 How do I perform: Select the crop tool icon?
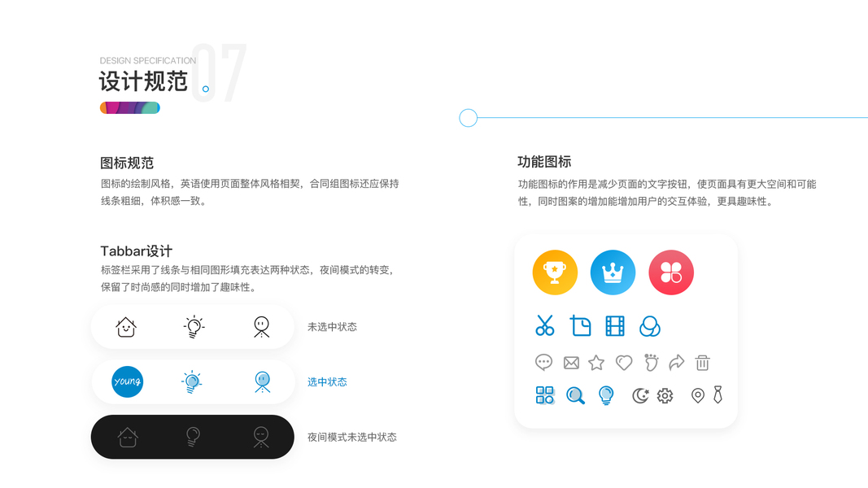pos(580,326)
